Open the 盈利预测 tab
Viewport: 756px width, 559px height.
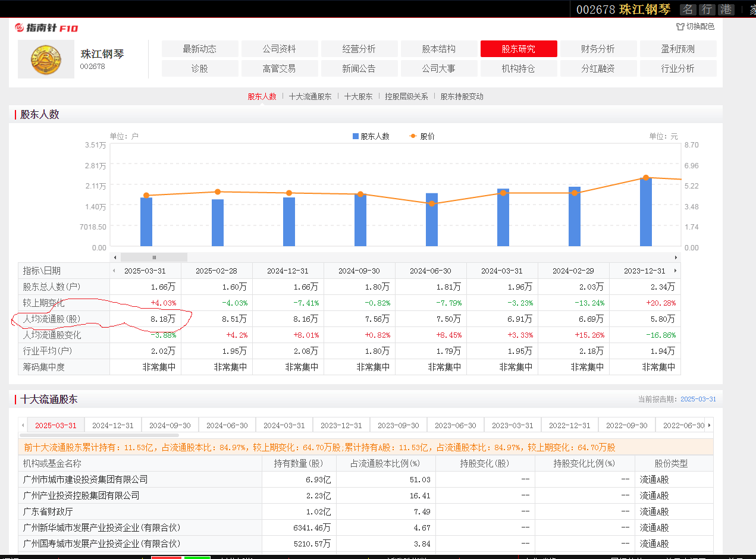[x=678, y=49]
